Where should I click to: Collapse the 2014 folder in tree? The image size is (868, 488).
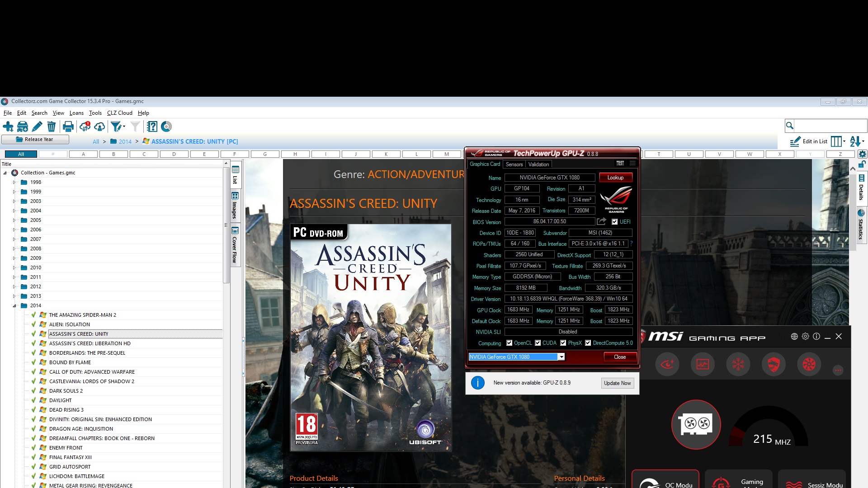point(14,305)
